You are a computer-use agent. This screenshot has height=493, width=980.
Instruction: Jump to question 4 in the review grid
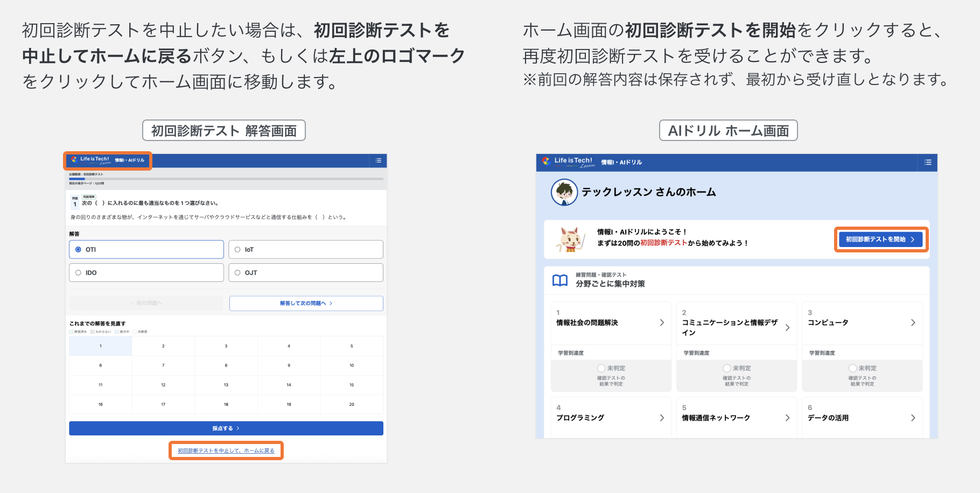[289, 346]
